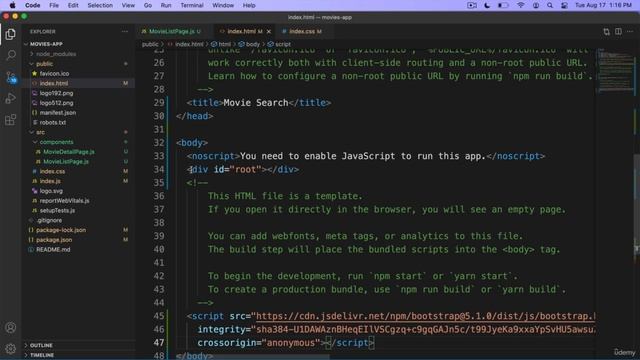Open MovieListPage.js in file tree
This screenshot has width=640, height=360.
pyautogui.click(x=66, y=162)
